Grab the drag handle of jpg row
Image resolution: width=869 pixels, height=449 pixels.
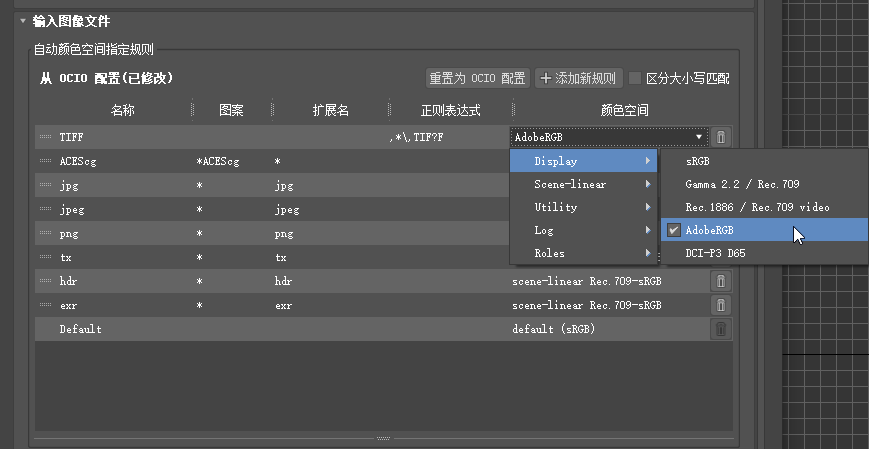(46, 185)
